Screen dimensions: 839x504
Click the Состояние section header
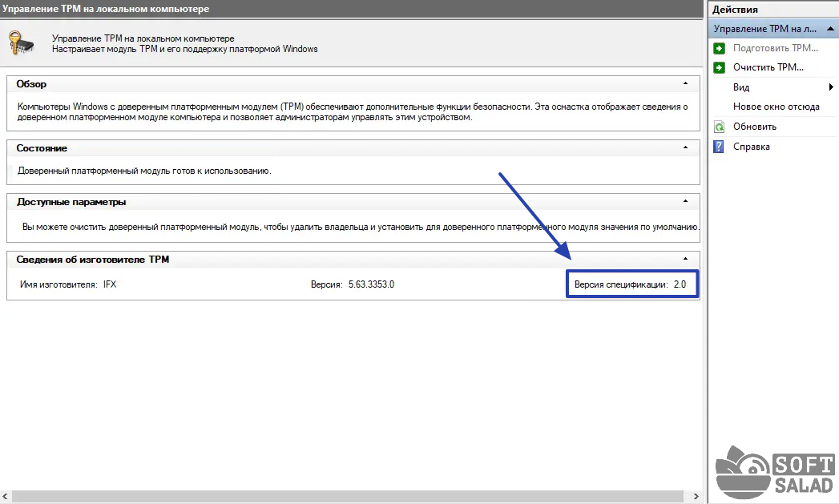tap(353, 148)
